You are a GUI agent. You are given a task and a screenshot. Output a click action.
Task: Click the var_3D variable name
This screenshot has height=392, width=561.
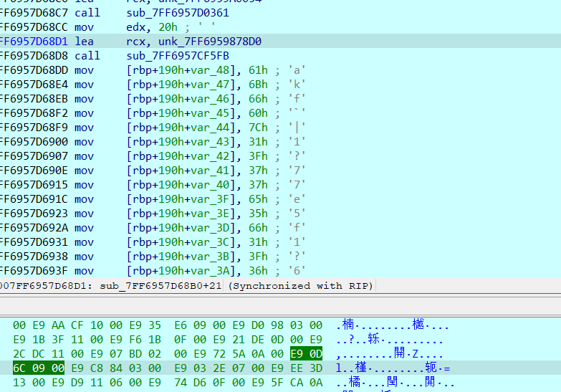click(x=210, y=228)
